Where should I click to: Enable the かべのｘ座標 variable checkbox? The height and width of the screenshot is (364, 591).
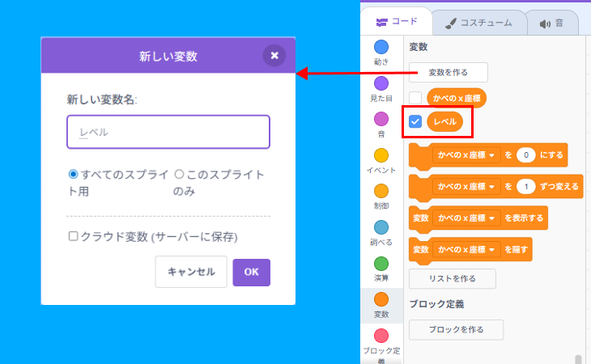(415, 99)
